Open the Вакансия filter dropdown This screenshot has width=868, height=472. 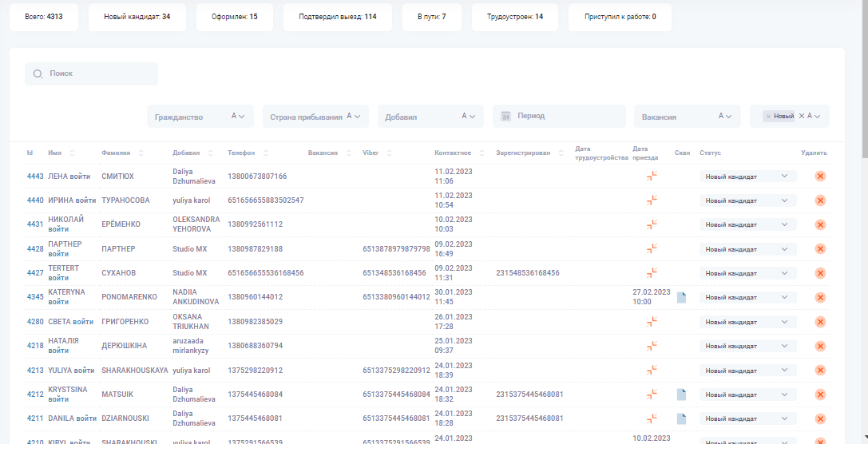coord(687,116)
